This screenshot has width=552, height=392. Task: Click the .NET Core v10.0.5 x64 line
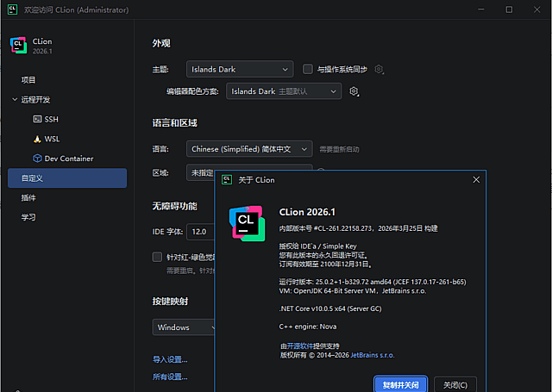330,308
